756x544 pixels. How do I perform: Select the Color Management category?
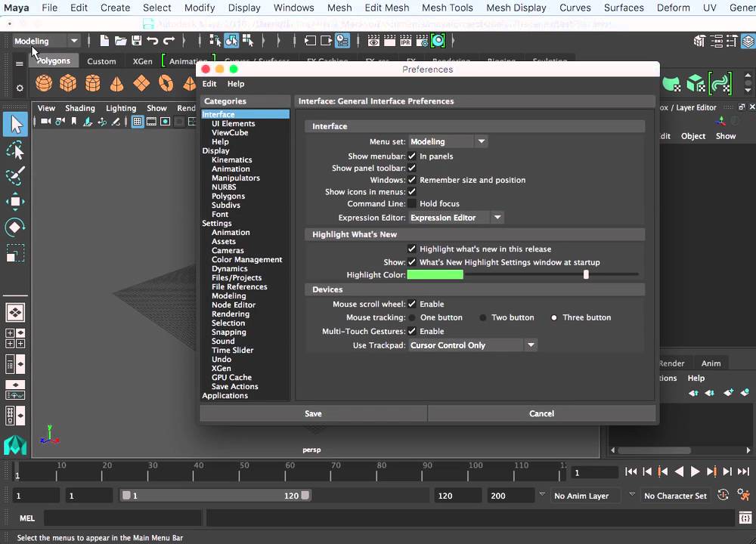click(x=247, y=259)
